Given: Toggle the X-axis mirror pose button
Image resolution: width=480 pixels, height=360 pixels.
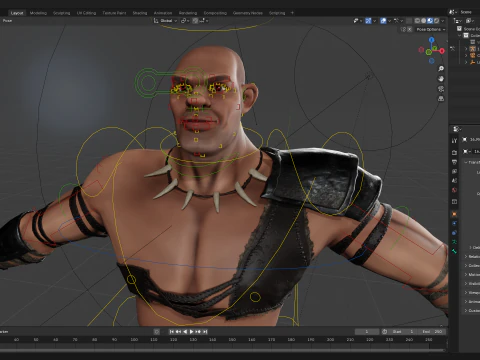Looking at the screenshot, I should [x=410, y=29].
